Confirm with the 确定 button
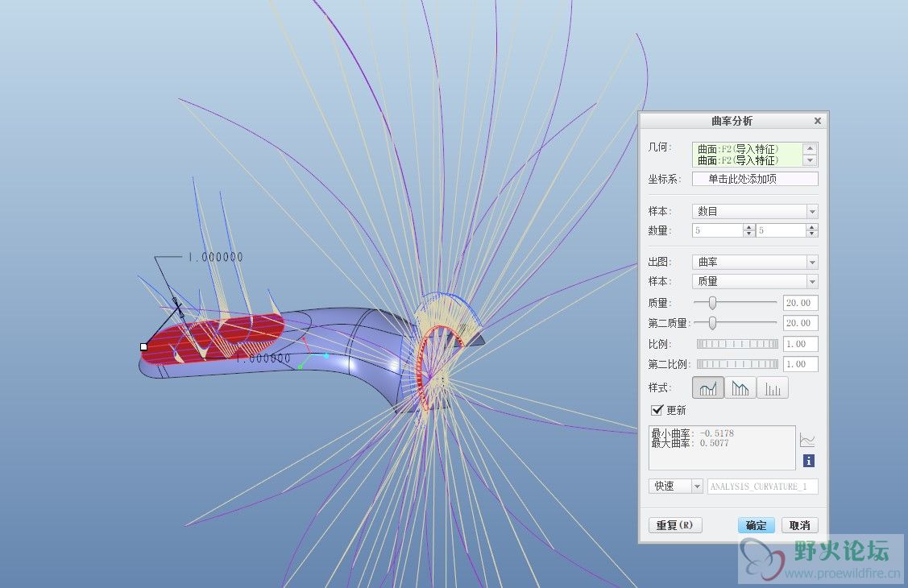 click(x=756, y=525)
